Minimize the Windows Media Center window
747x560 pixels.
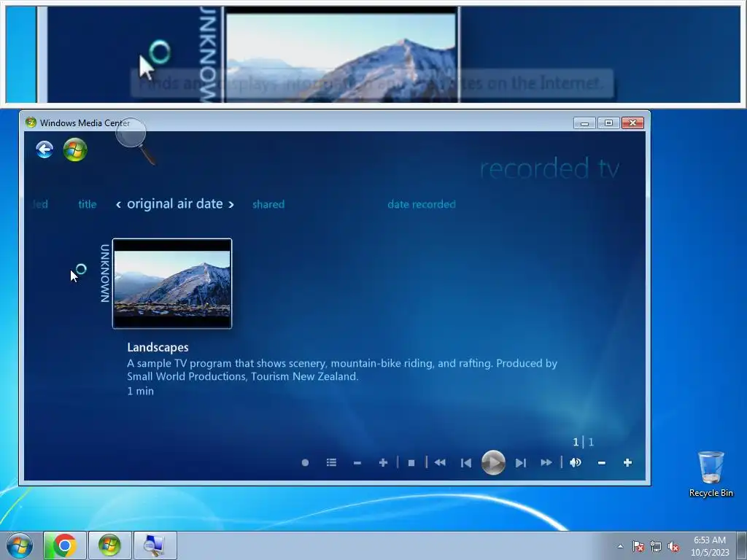584,122
